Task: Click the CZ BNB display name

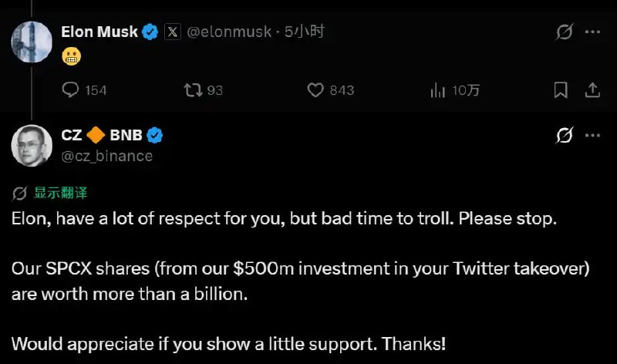Action: tap(102, 135)
